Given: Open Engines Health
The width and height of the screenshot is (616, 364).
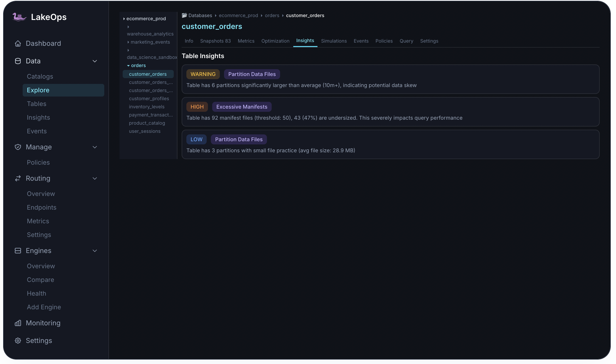Looking at the screenshot, I should 37,294.
